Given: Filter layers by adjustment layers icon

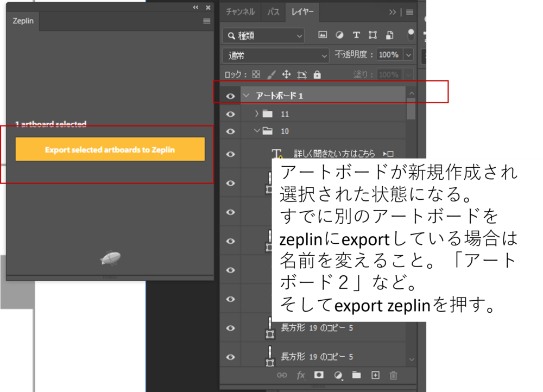Looking at the screenshot, I should [x=339, y=35].
